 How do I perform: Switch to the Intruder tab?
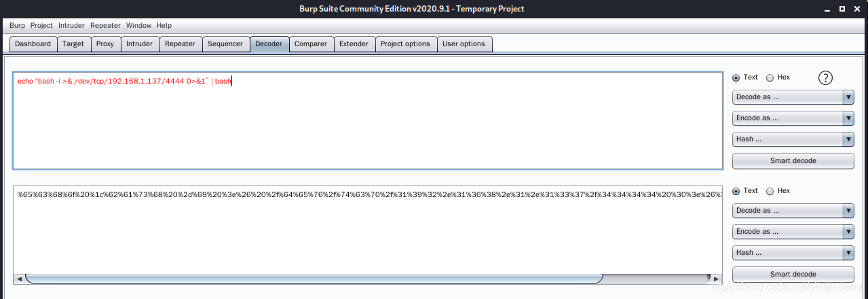pyautogui.click(x=140, y=44)
